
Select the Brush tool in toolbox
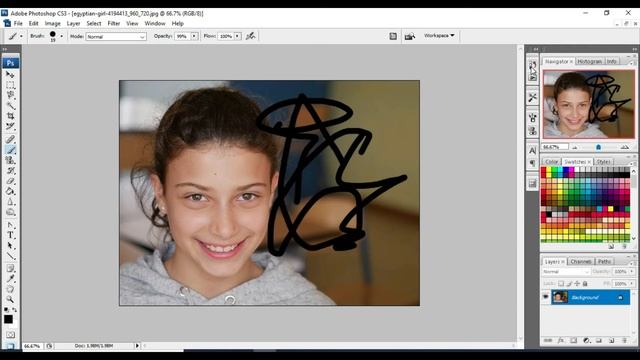10,150
